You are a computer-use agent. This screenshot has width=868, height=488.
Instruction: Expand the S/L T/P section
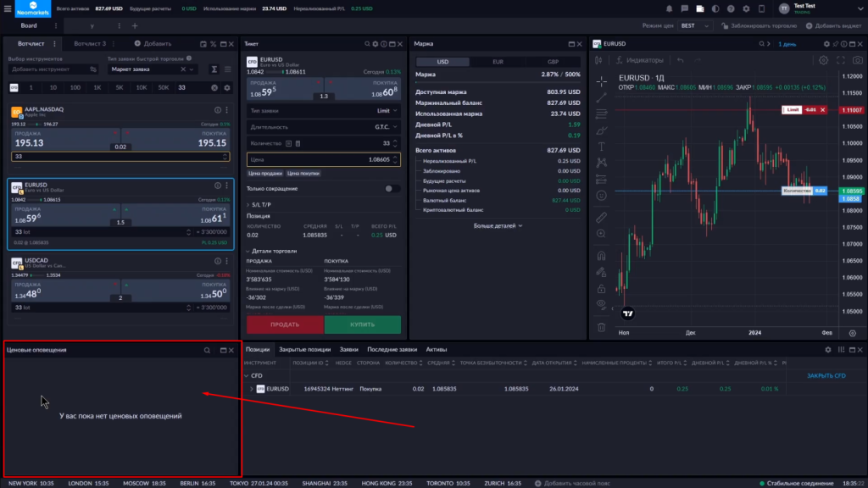[x=259, y=205]
